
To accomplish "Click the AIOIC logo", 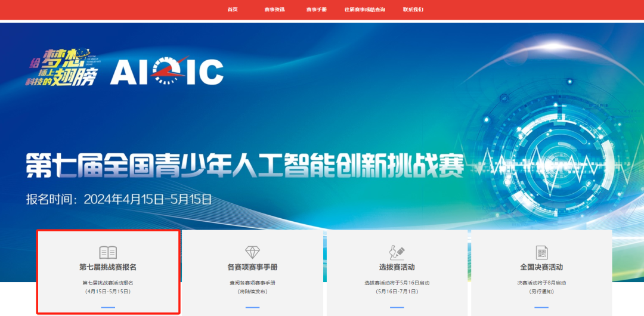I will [x=167, y=71].
